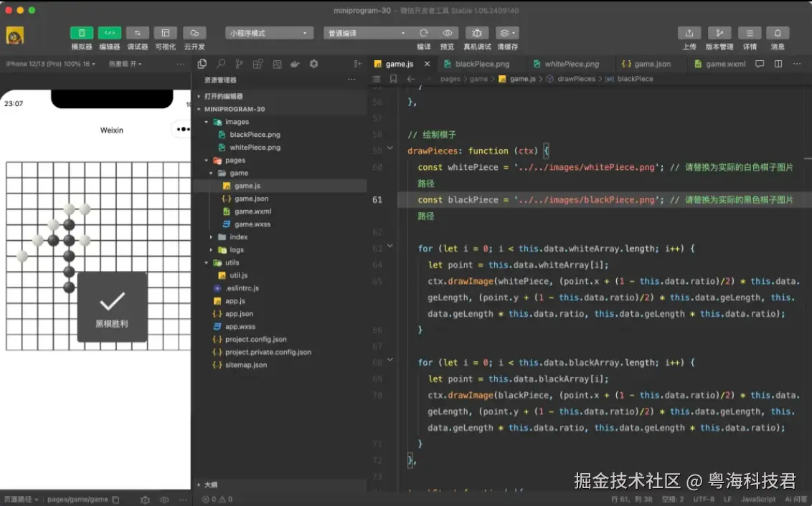Toggle the editor panel button
The width and height of the screenshot is (812, 506).
click(x=109, y=33)
